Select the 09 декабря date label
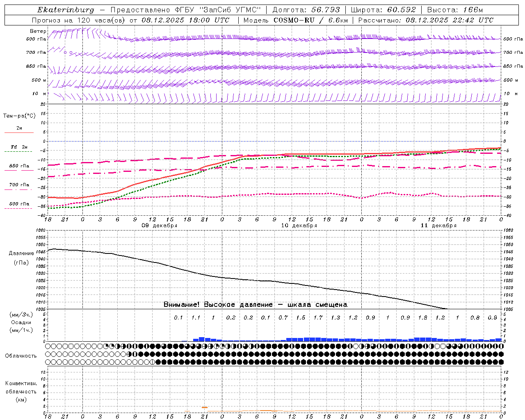Image resolution: width=525 pixels, height=420 pixels. coord(160,226)
